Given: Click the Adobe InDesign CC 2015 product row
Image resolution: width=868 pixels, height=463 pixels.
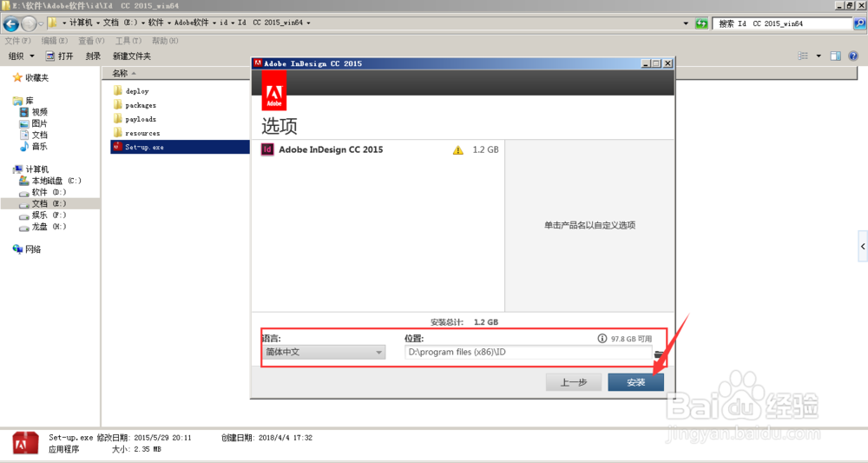Looking at the screenshot, I should point(378,149).
